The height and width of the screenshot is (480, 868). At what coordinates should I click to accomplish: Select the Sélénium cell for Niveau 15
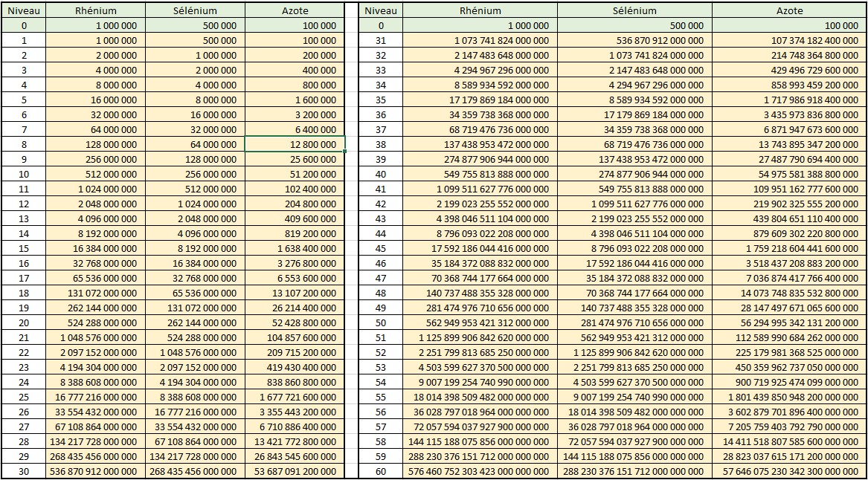click(195, 249)
